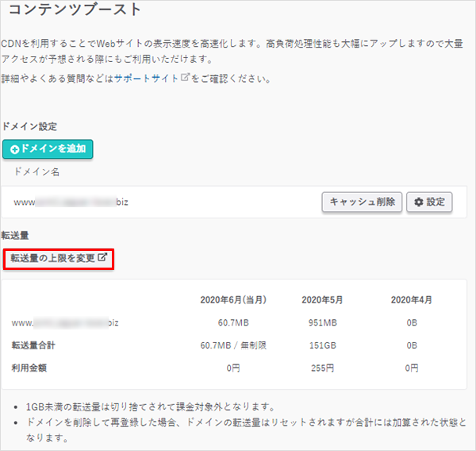This screenshot has height=451, width=476.
Task: Click the 951MB transfer value
Action: [322, 323]
